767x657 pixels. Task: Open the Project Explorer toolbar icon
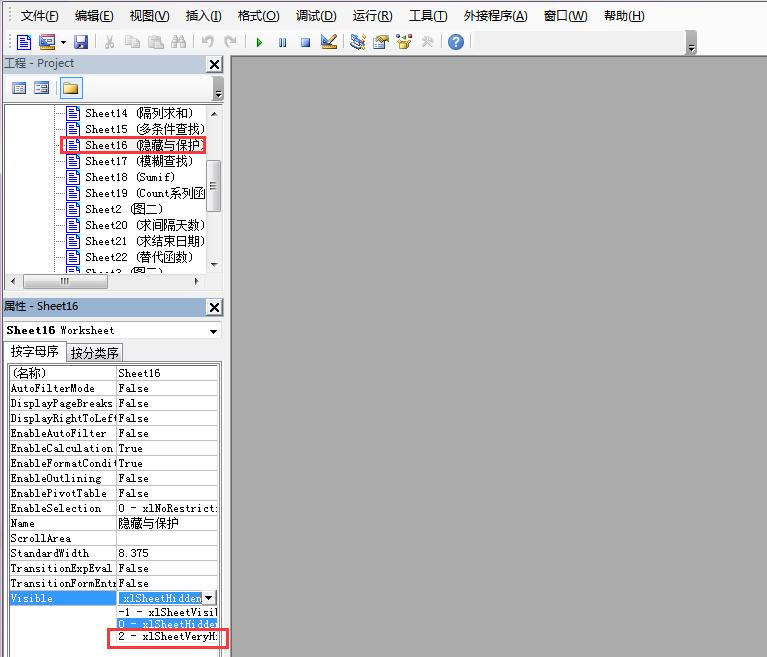pyautogui.click(x=358, y=42)
